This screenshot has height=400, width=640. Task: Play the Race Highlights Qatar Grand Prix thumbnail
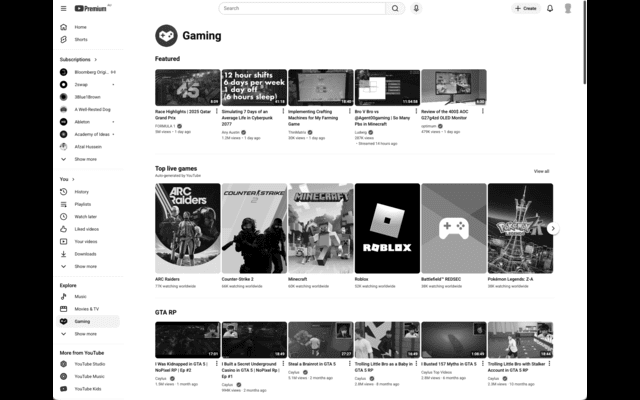click(x=188, y=87)
